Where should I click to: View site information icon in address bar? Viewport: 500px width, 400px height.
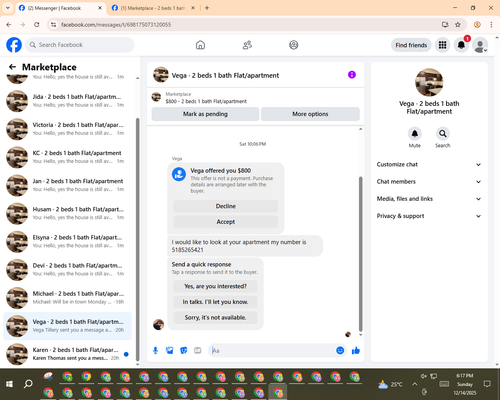click(53, 24)
